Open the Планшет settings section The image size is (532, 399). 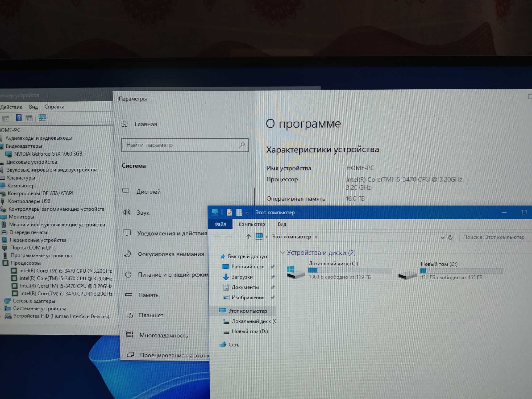(x=151, y=315)
